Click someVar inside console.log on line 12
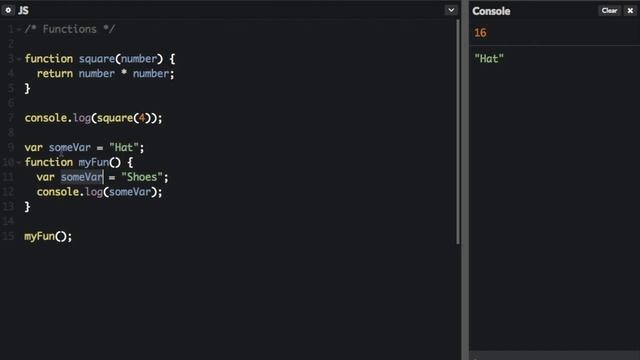This screenshot has height=360, width=640. (130, 192)
